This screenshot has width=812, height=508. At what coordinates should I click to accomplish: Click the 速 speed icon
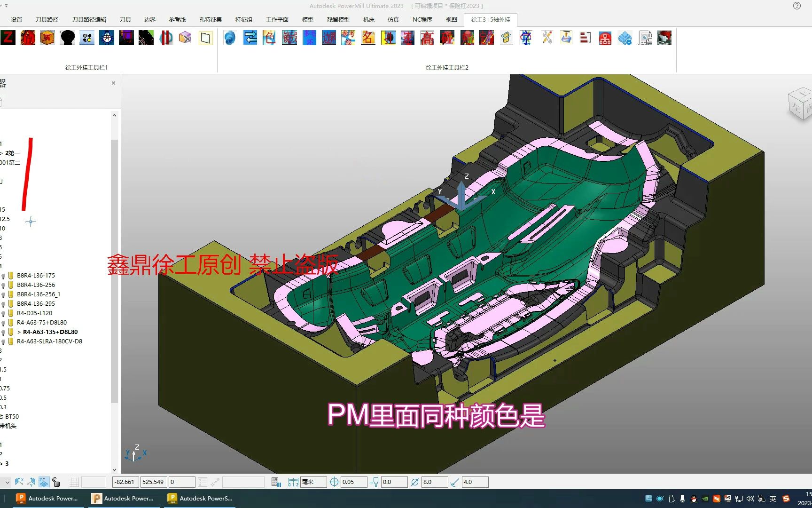pyautogui.click(x=407, y=38)
